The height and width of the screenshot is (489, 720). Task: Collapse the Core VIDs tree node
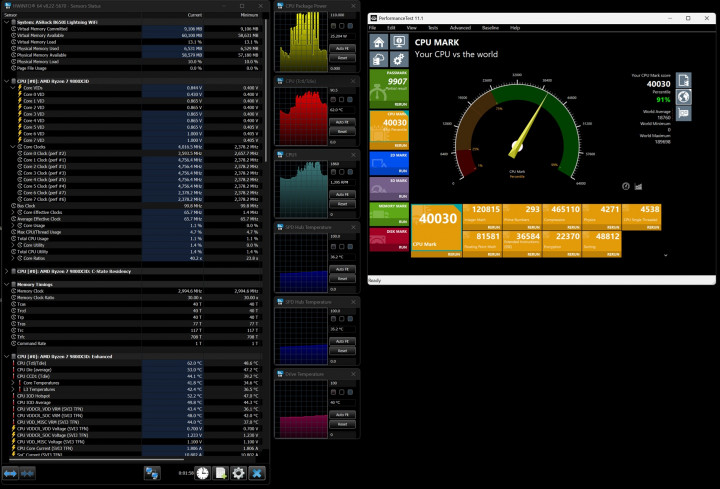coord(13,88)
